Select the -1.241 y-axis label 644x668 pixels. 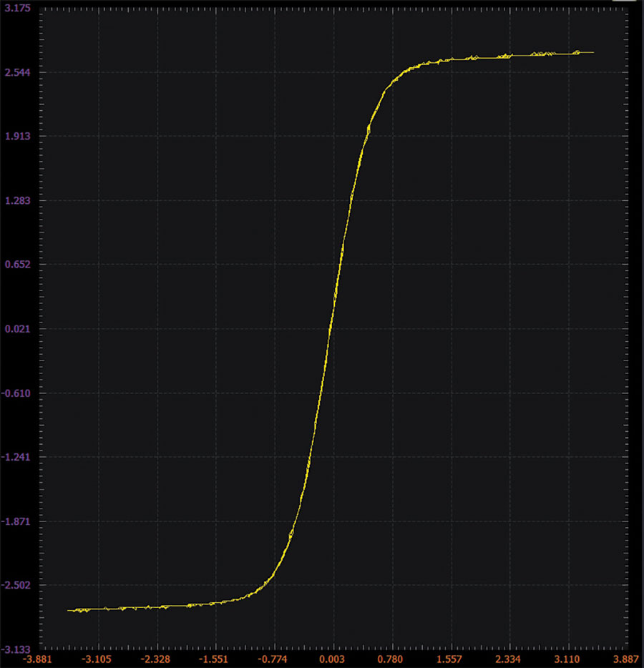pos(16,457)
